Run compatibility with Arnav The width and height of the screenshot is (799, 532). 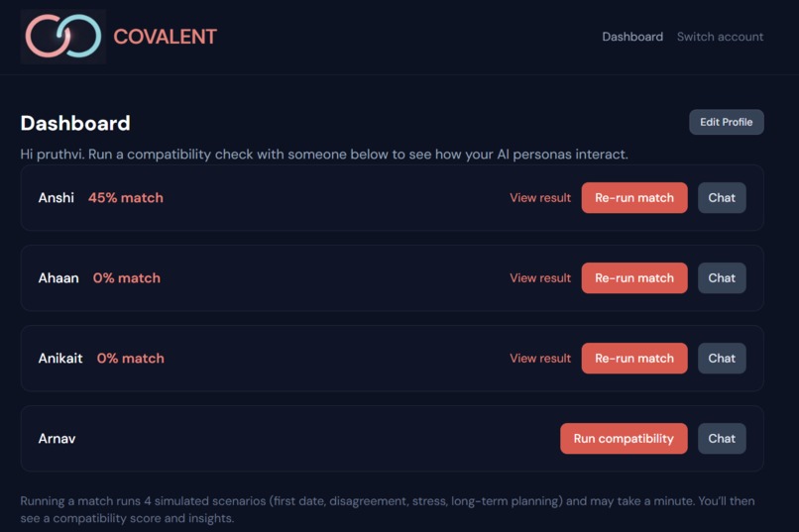(x=624, y=438)
